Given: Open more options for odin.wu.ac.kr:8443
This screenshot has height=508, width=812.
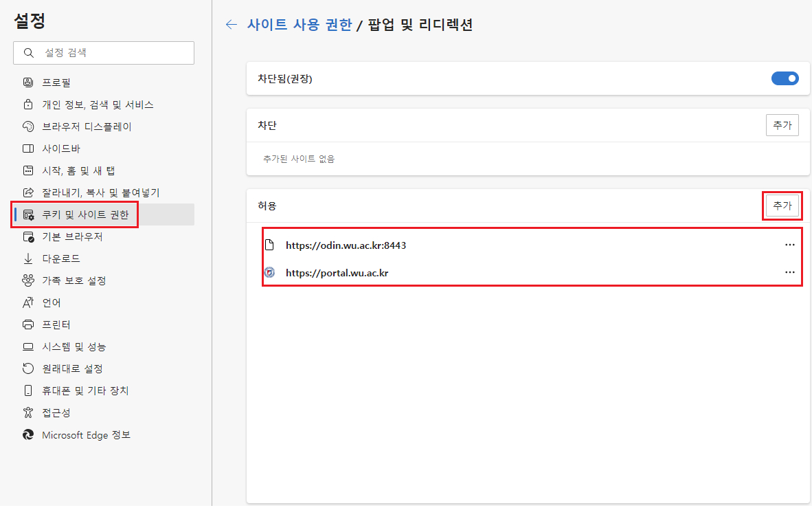Looking at the screenshot, I should point(789,245).
